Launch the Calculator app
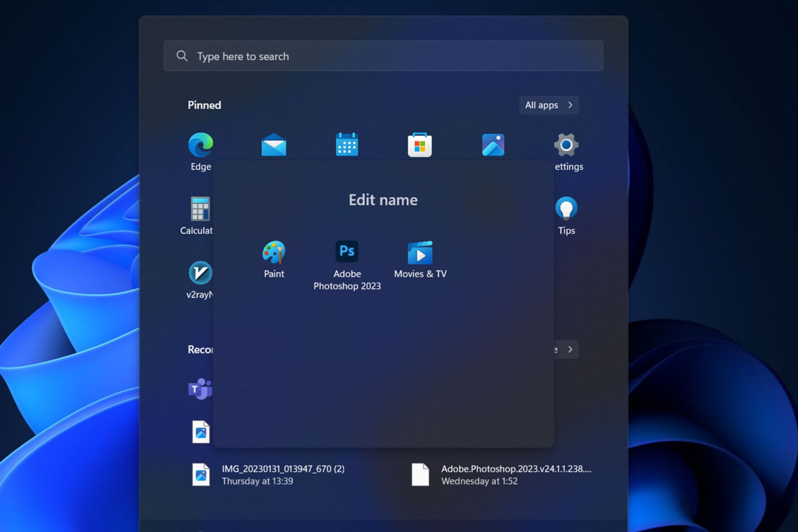This screenshot has height=532, width=798. 200,209
